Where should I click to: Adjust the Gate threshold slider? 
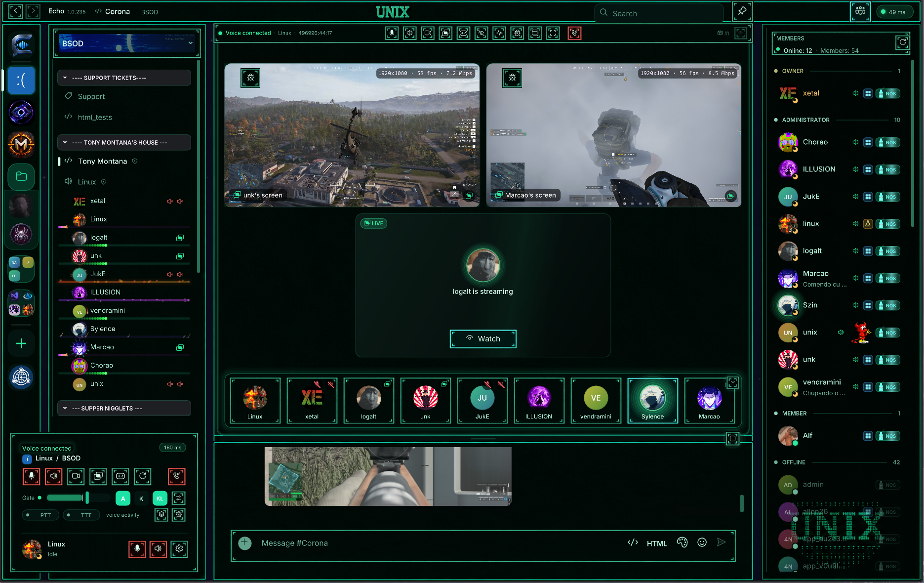tap(79, 498)
